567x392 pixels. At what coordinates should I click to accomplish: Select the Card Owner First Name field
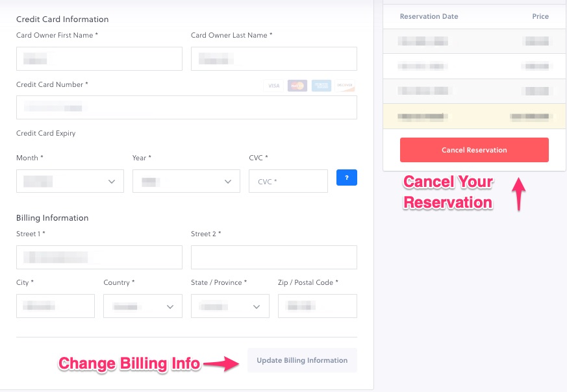[x=99, y=58]
